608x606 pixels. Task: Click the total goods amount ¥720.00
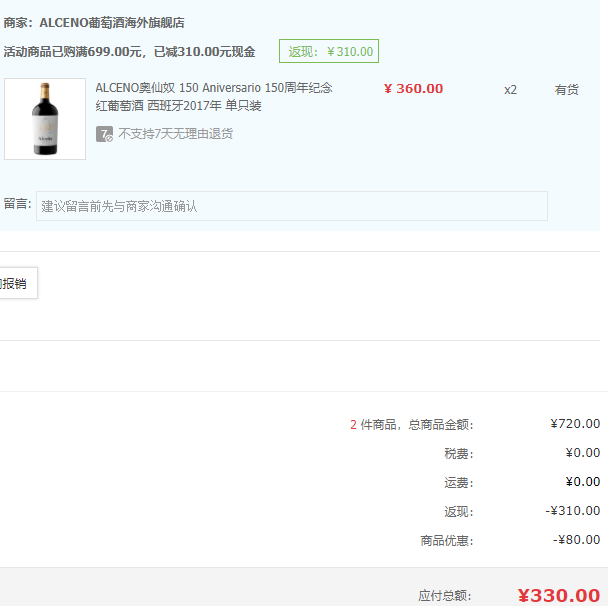tap(575, 424)
